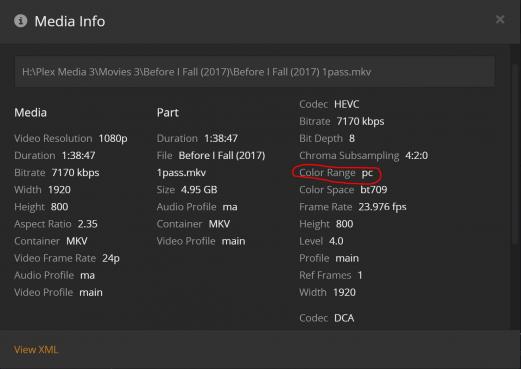Click the dialog's vertical scrollbar
Viewport: 521px width, 369px height.
point(516,153)
